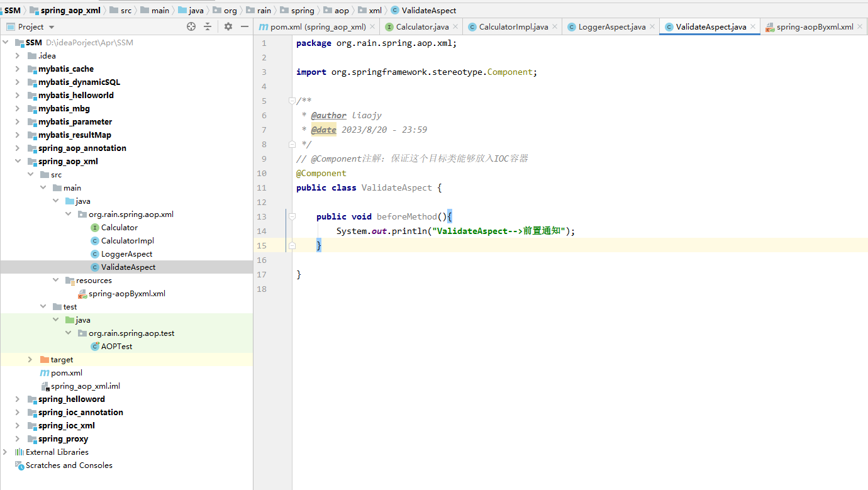Image resolution: width=868 pixels, height=490 pixels.
Task: Select mybatis_parameter module
Action: [75, 122]
